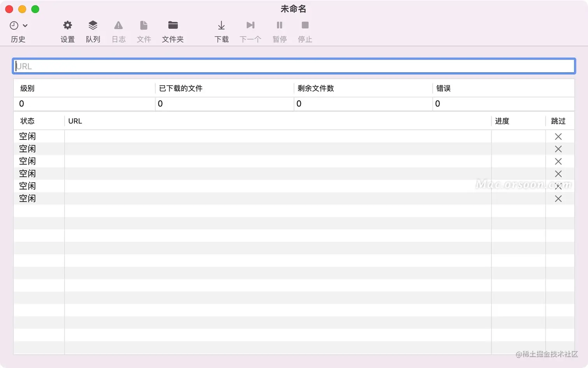Skip the fifth 空闲 row with X
588x368 pixels.
coord(558,187)
